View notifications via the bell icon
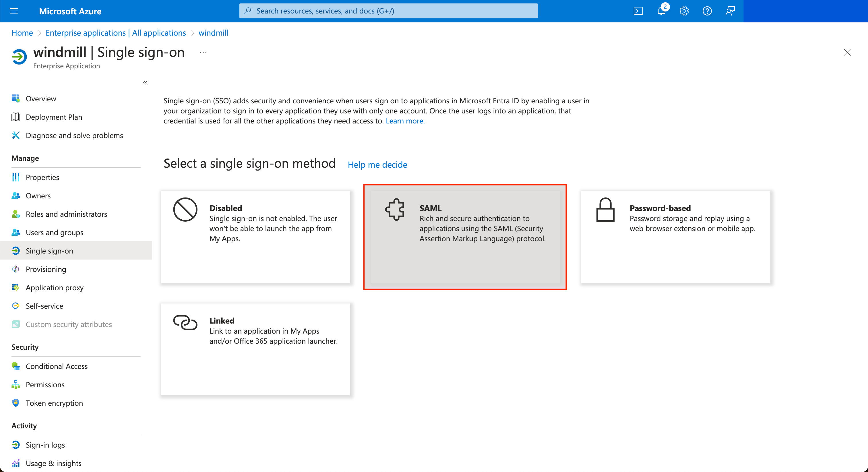This screenshot has height=472, width=868. click(x=661, y=11)
